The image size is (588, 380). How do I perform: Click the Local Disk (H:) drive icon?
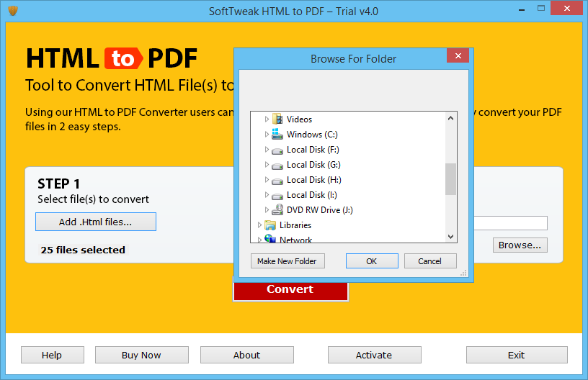coord(277,181)
